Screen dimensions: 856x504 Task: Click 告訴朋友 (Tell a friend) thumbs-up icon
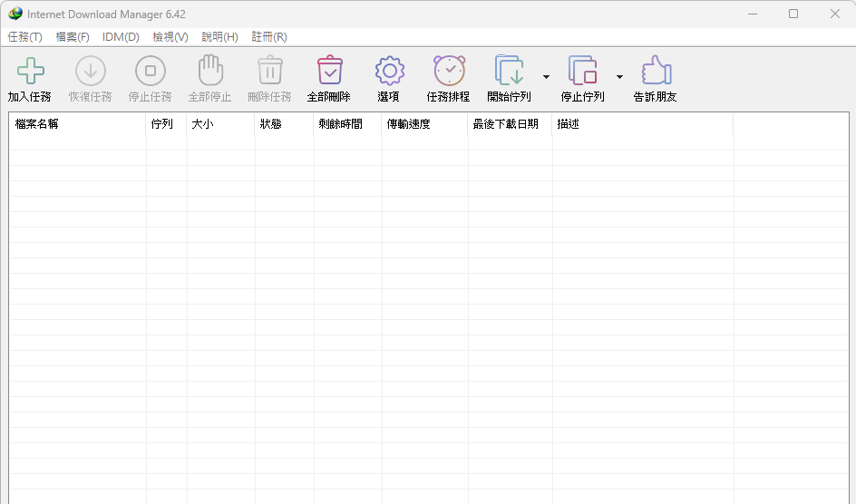point(655,71)
